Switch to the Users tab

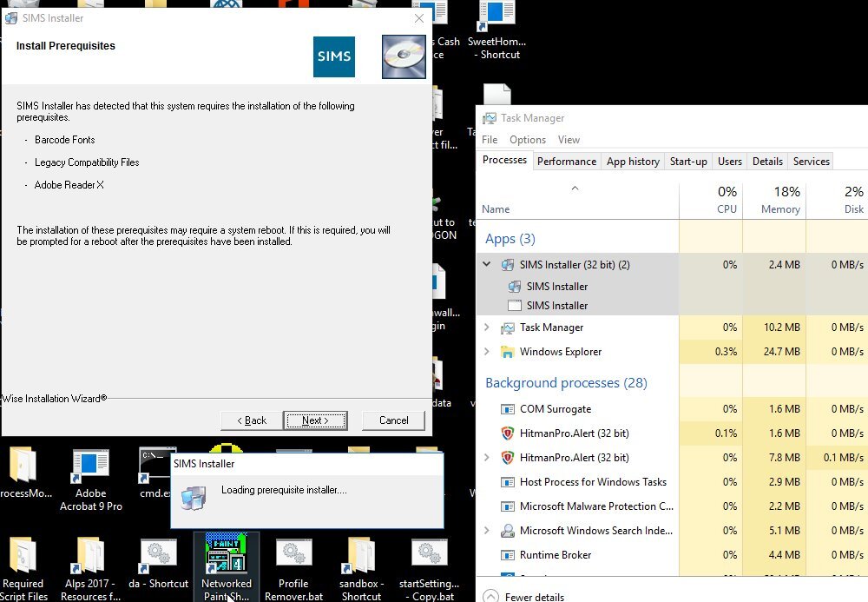click(x=730, y=162)
